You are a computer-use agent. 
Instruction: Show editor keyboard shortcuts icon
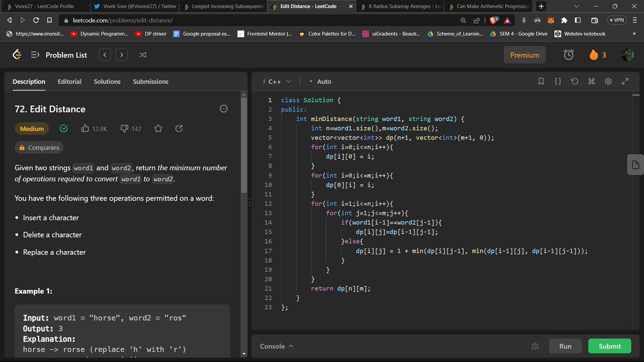[x=591, y=82]
